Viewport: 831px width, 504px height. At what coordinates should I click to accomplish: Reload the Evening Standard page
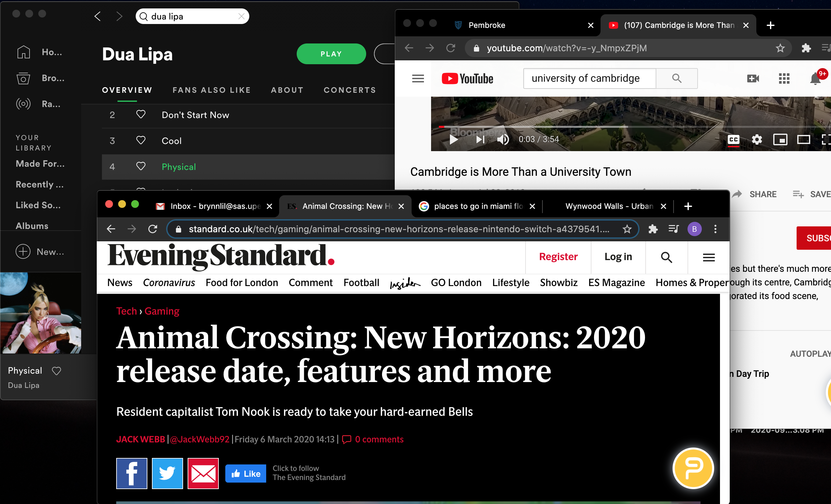[x=153, y=229]
